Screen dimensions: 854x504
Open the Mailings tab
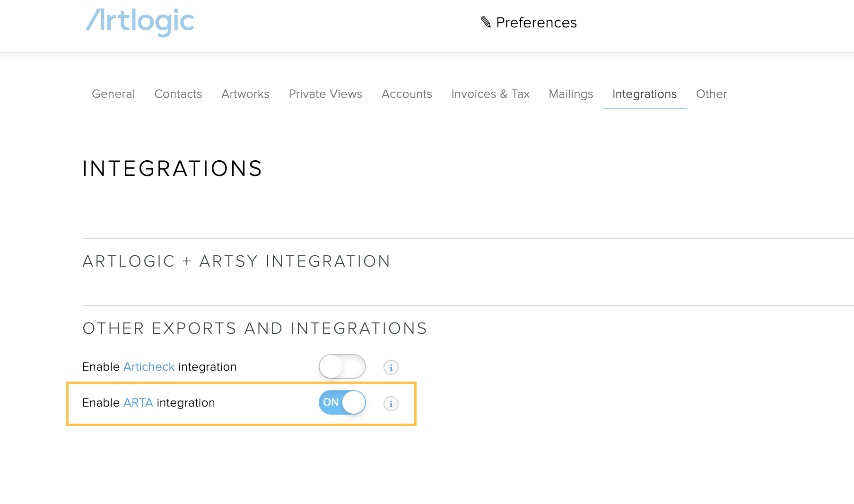[571, 94]
